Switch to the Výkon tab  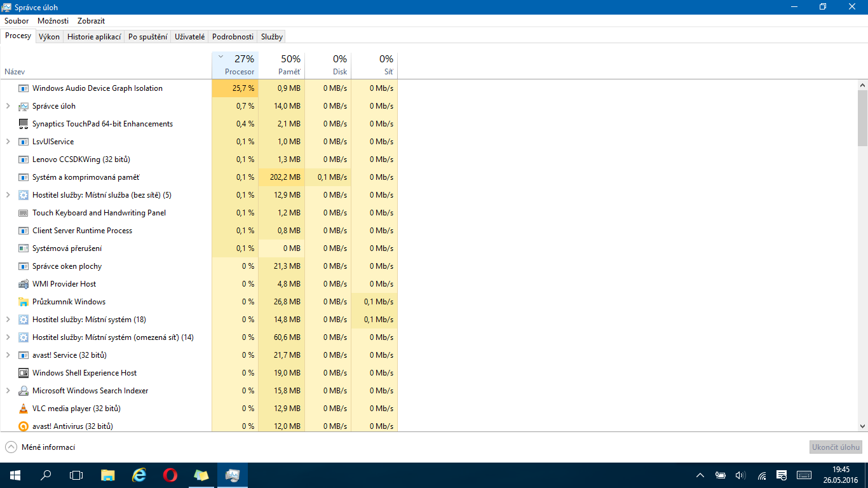49,37
